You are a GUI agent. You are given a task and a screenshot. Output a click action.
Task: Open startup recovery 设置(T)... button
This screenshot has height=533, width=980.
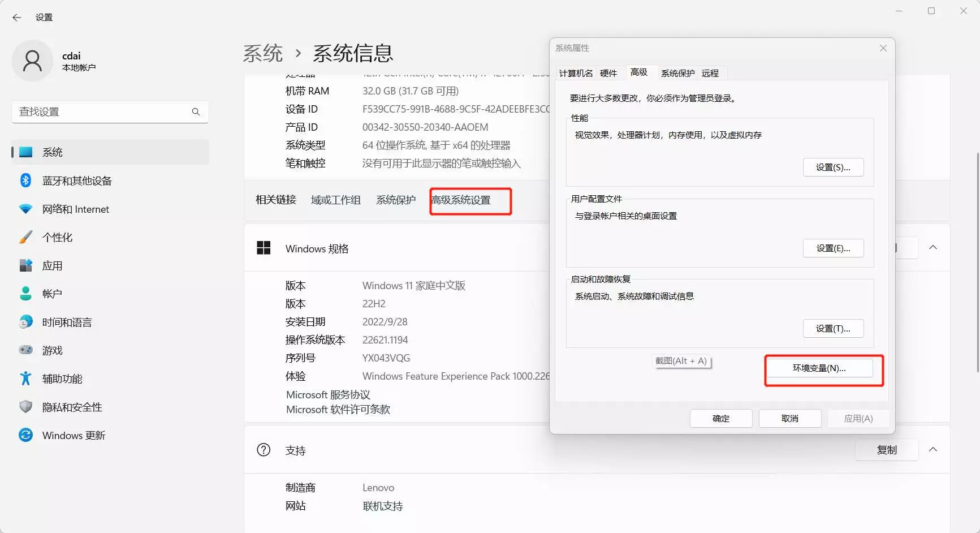[x=833, y=328]
